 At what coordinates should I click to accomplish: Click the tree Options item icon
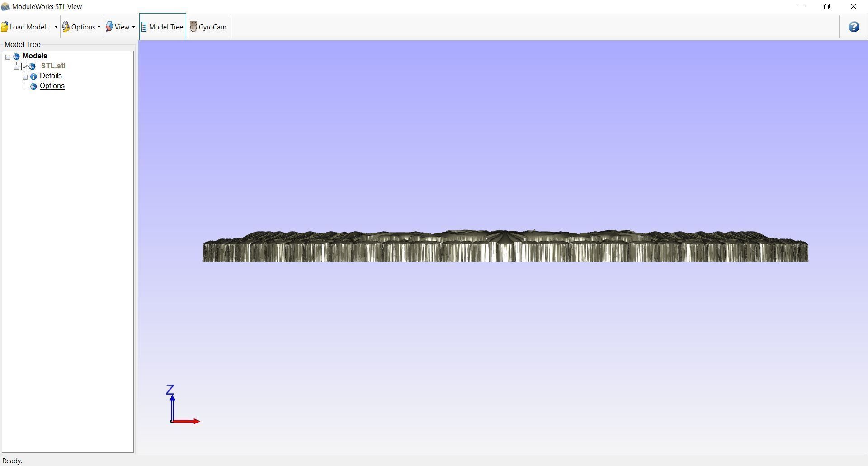[33, 86]
